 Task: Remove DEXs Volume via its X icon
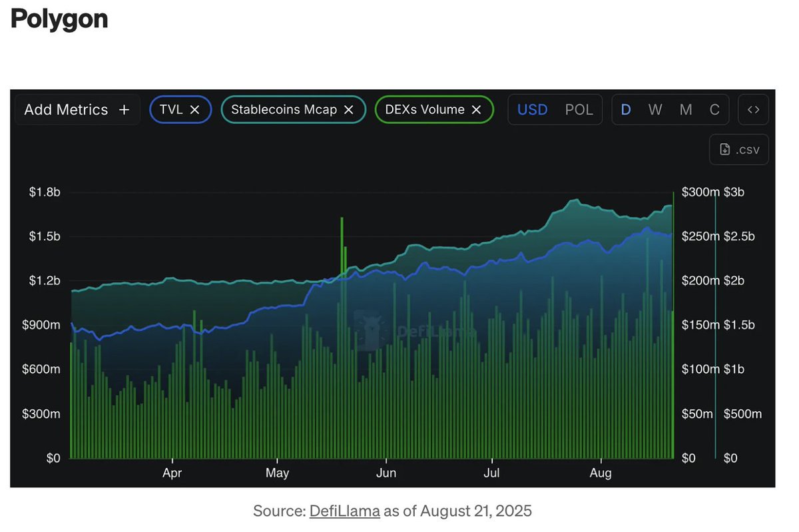tap(477, 110)
